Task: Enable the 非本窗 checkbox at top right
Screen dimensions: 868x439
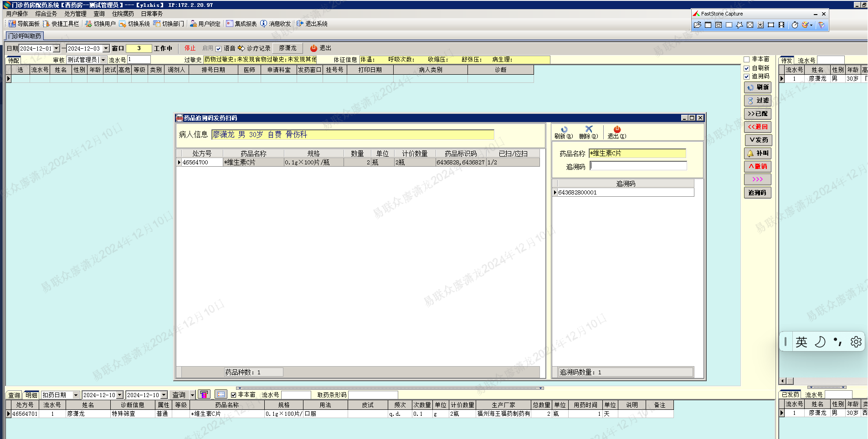Action: coord(747,59)
